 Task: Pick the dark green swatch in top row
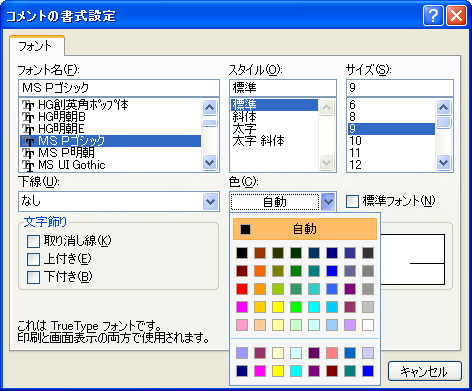[x=296, y=253]
